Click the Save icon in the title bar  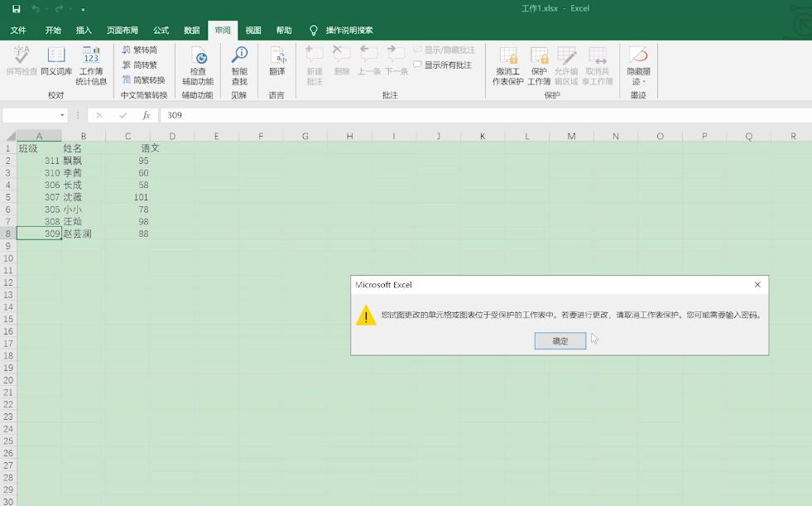[x=16, y=9]
